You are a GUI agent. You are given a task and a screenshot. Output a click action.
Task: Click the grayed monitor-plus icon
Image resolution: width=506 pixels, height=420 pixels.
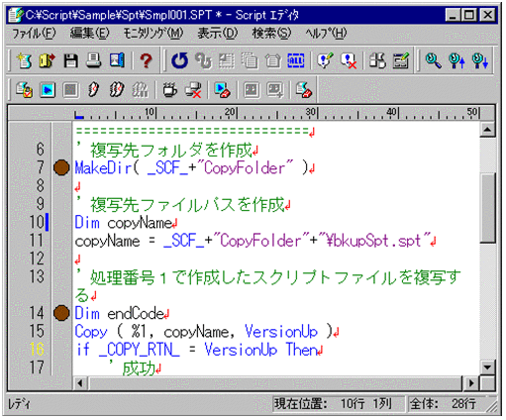coord(274,90)
